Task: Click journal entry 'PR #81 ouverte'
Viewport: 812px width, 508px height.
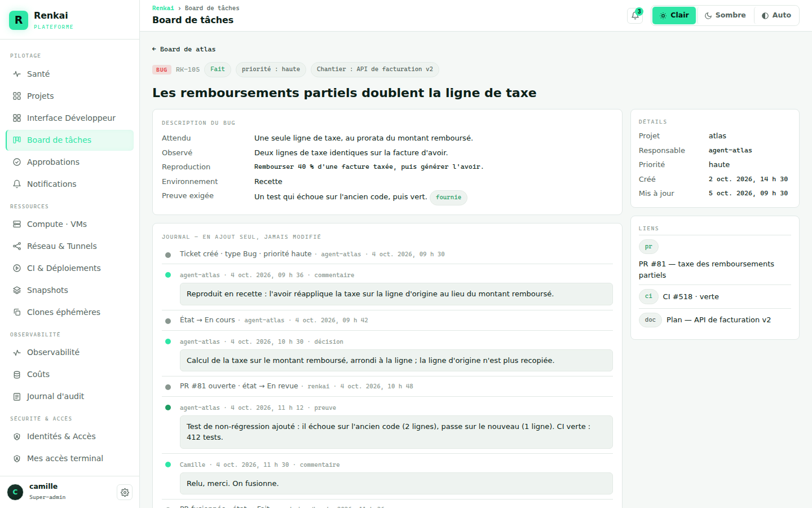Action: [x=239, y=386]
